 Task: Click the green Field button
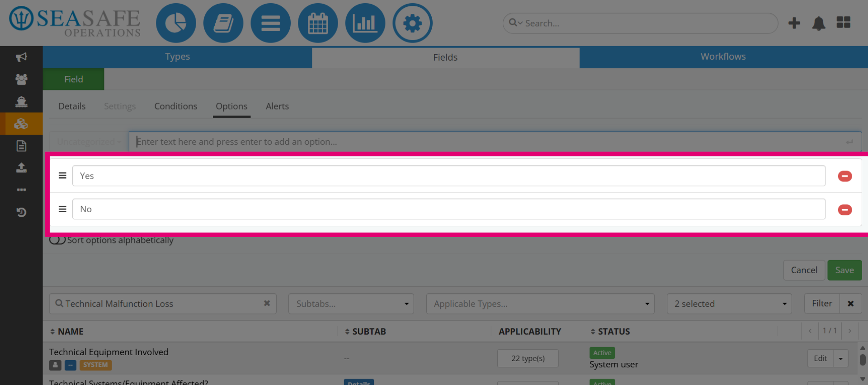pyautogui.click(x=74, y=79)
